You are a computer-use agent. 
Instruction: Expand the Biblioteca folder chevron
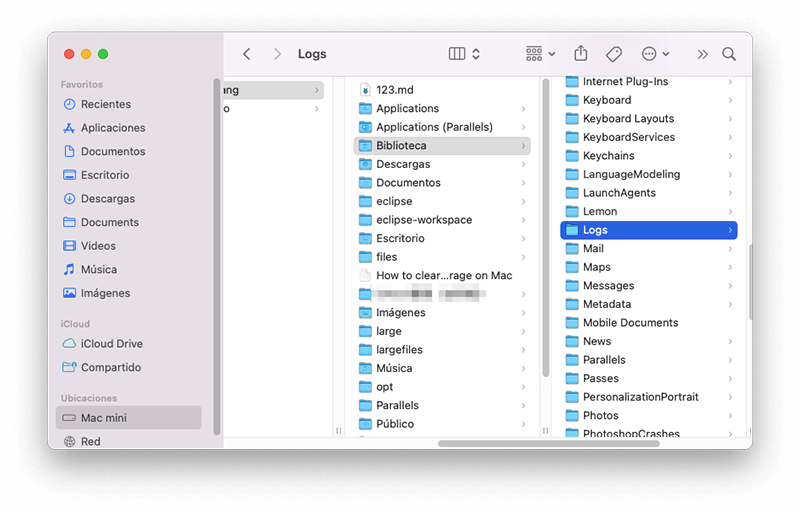pyautogui.click(x=523, y=146)
